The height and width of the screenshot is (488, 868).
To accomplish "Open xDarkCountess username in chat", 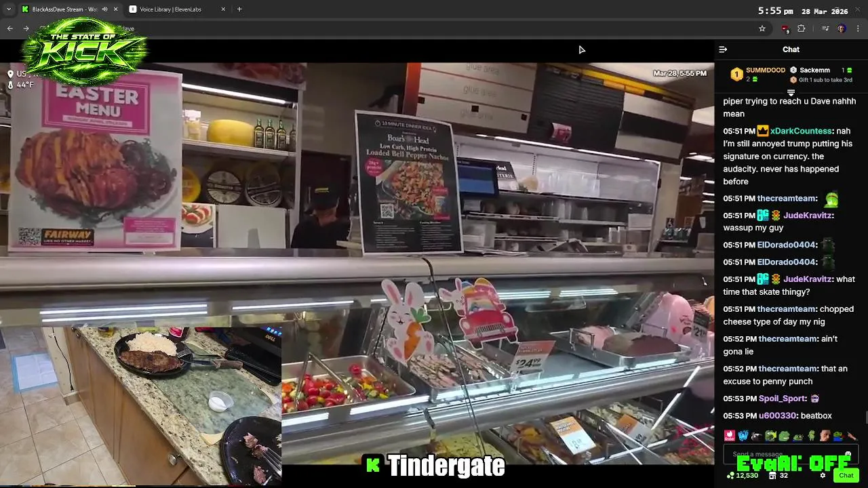I will pyautogui.click(x=801, y=131).
